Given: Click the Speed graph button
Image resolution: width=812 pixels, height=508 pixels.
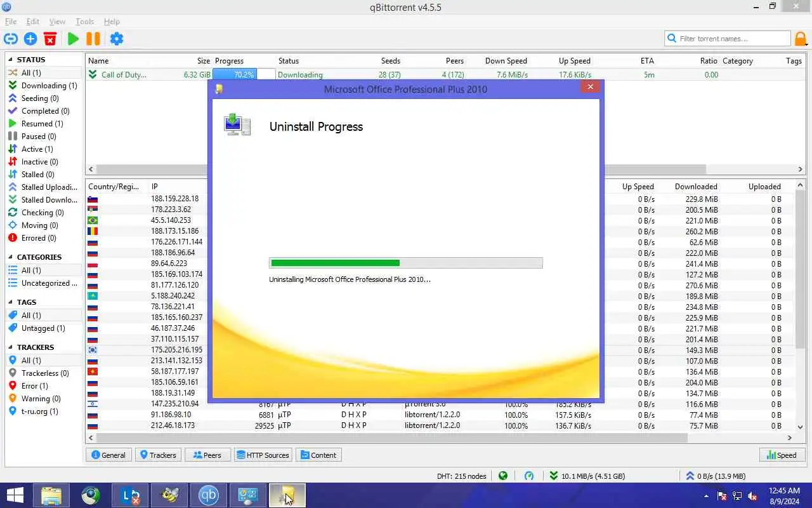Looking at the screenshot, I should coord(782,455).
